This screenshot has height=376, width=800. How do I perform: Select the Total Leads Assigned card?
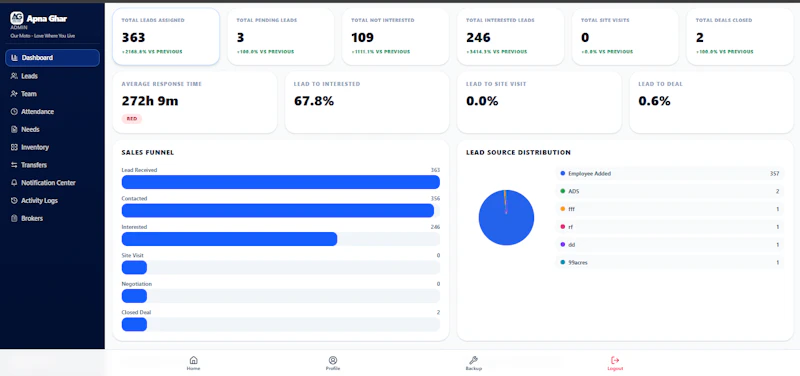pos(166,37)
